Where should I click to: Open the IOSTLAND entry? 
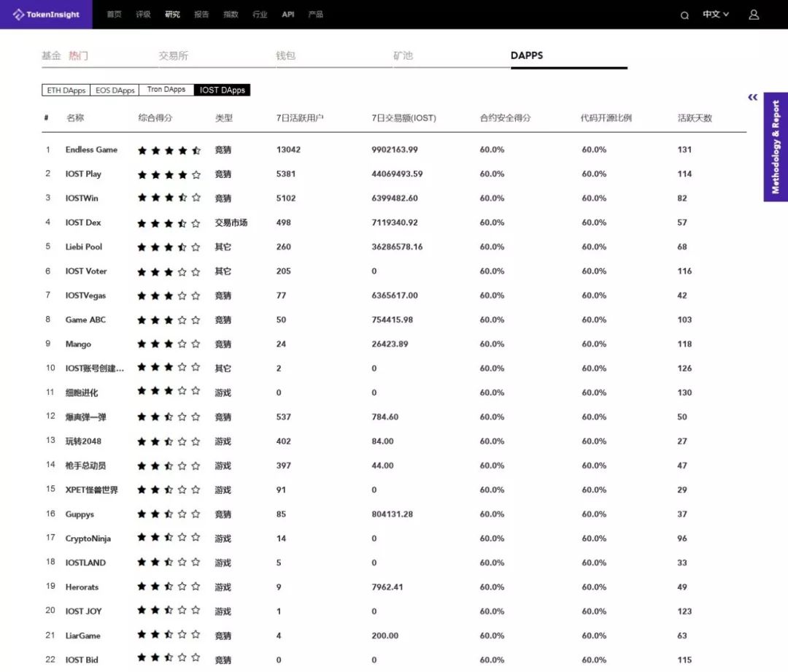85,563
